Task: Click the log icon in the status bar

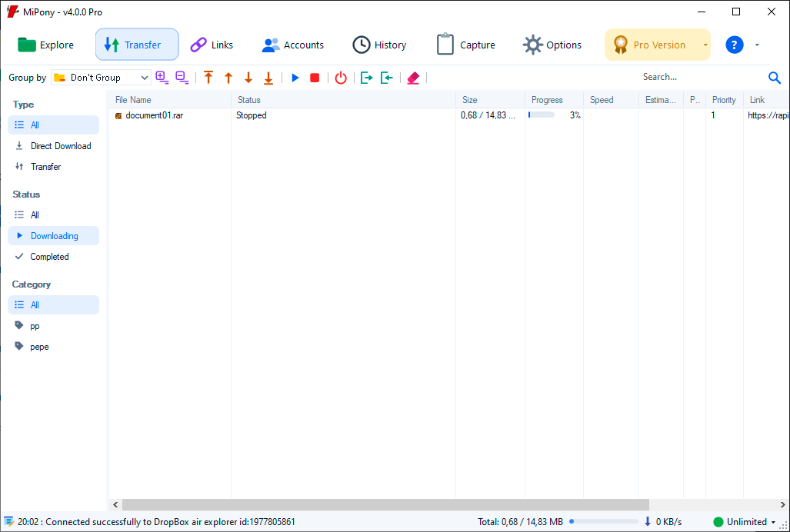Action: point(9,521)
